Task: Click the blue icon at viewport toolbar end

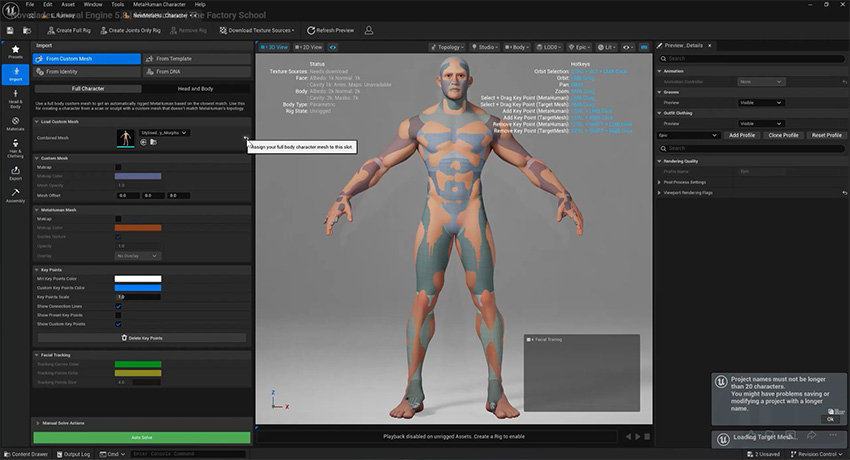Action: point(644,47)
